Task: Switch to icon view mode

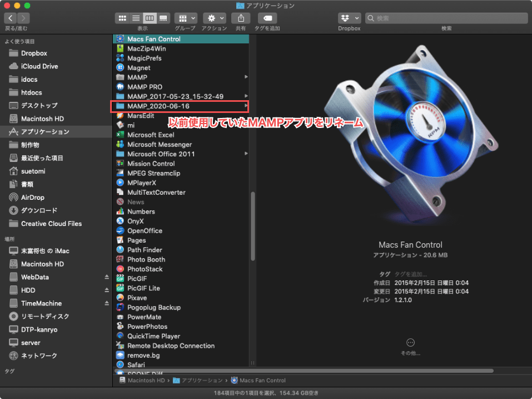Action: pos(122,18)
